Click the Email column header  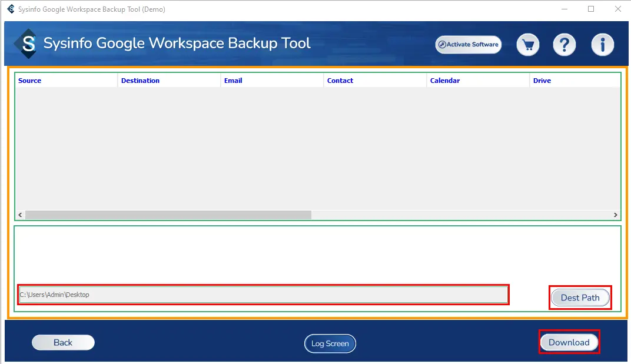tap(272, 81)
